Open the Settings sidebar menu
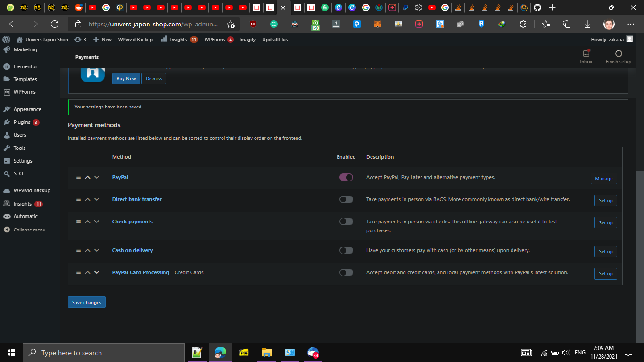This screenshot has width=644, height=362. tap(23, 161)
